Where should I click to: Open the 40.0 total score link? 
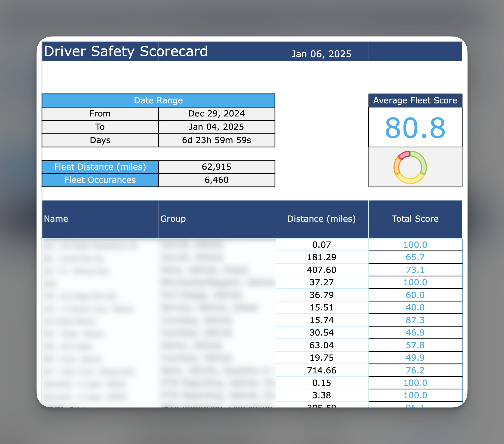click(x=415, y=308)
